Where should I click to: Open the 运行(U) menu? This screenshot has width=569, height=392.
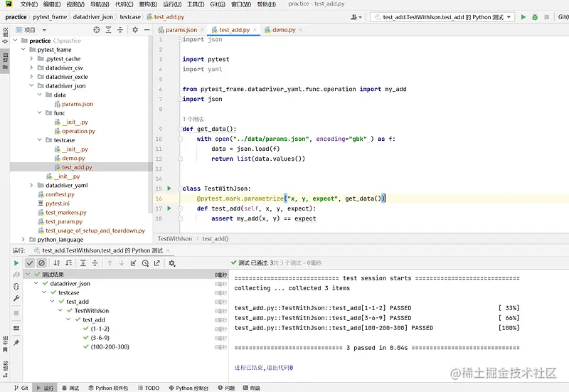tap(172, 4)
